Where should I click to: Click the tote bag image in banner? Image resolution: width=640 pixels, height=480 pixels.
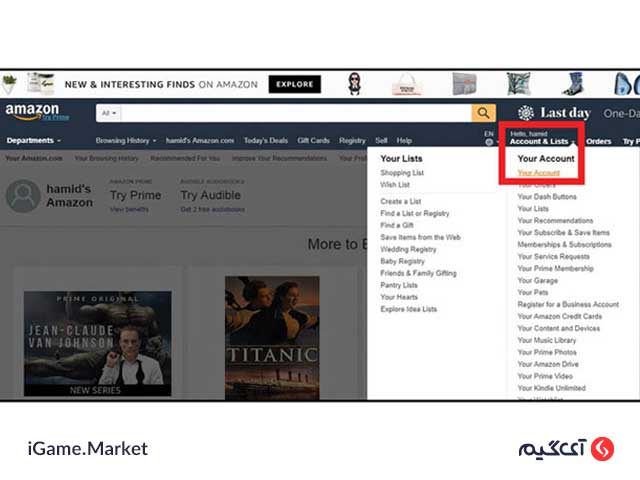tap(407, 84)
